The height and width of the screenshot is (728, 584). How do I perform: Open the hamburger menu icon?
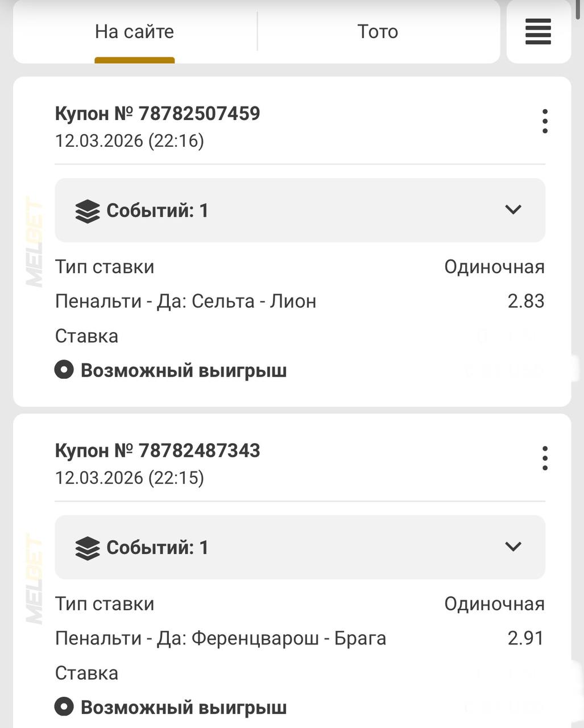(x=538, y=31)
